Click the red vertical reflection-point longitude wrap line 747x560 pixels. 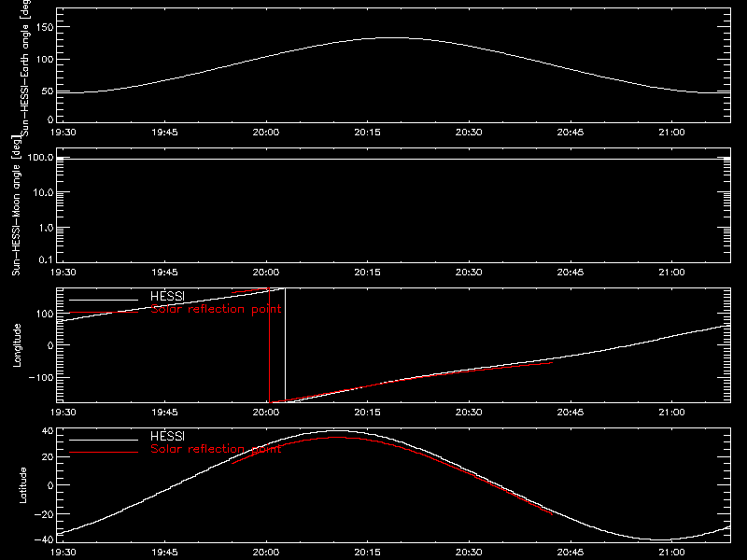[x=270, y=345]
